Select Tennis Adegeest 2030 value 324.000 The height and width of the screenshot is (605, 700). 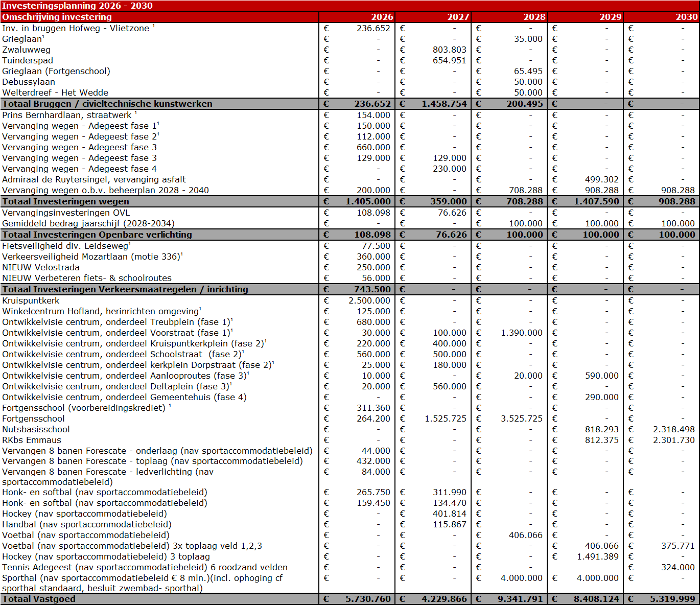point(678,567)
